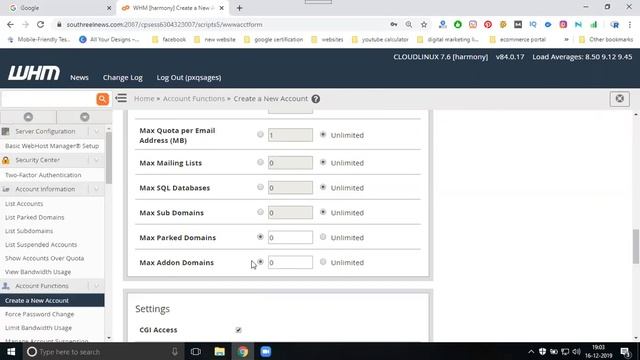The image size is (640, 360).
Task: Click the browser reload button
Action: [x=40, y=24]
